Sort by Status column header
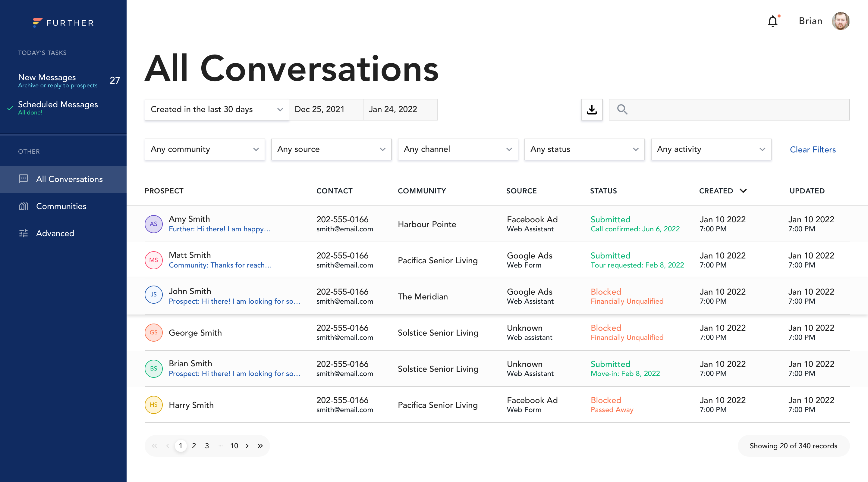868x482 pixels. click(x=603, y=191)
